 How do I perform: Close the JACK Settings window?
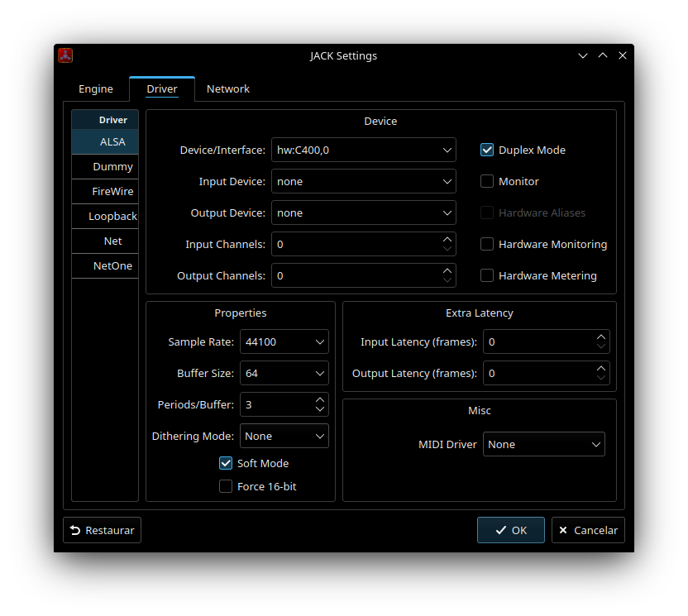pos(623,55)
